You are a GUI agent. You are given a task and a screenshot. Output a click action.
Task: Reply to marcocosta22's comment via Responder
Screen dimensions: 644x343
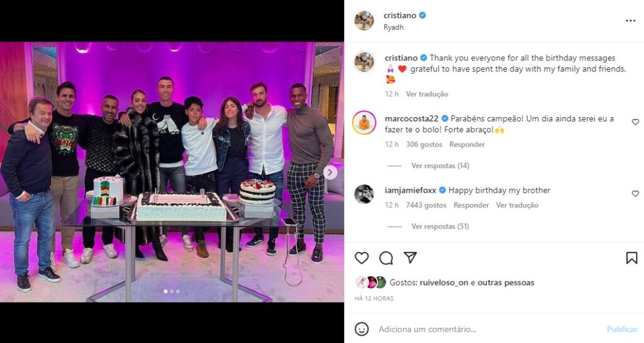[467, 145]
